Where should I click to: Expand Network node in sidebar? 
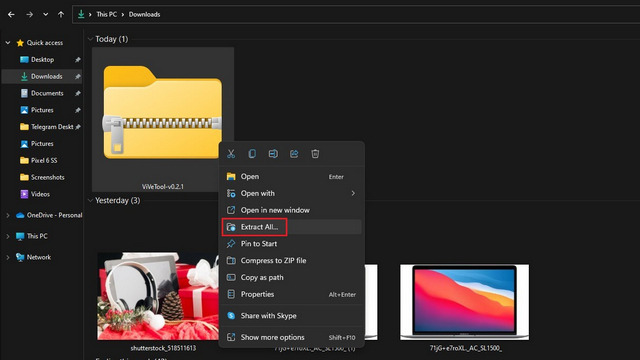tap(8, 257)
